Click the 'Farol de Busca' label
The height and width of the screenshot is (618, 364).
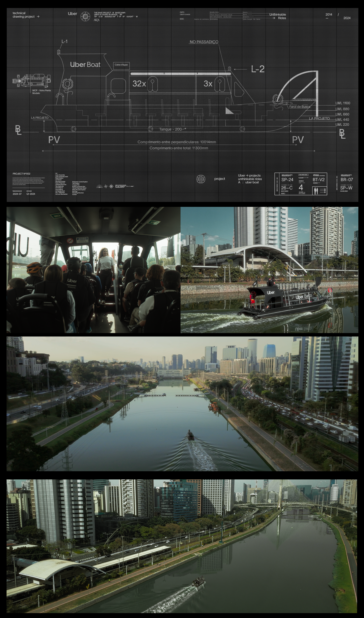[x=300, y=107]
